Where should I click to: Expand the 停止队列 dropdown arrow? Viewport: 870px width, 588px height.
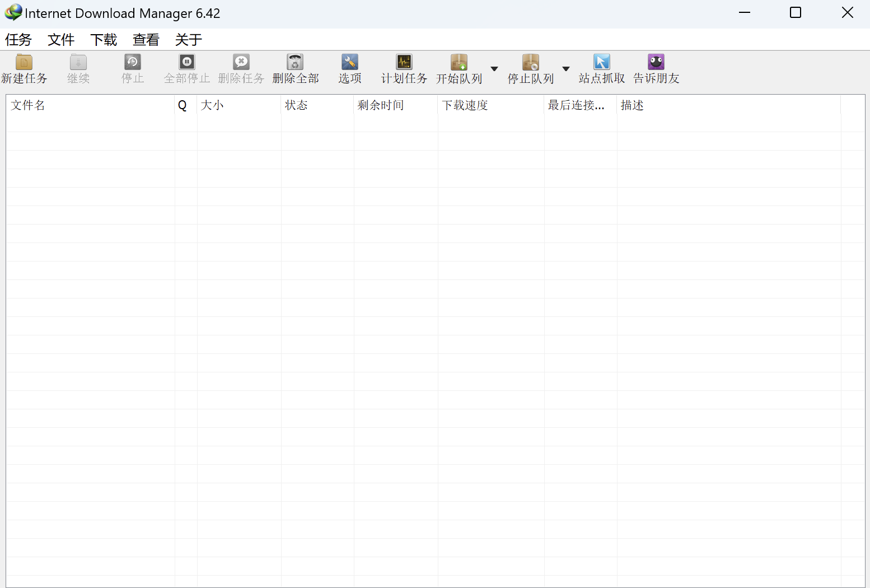tap(566, 69)
